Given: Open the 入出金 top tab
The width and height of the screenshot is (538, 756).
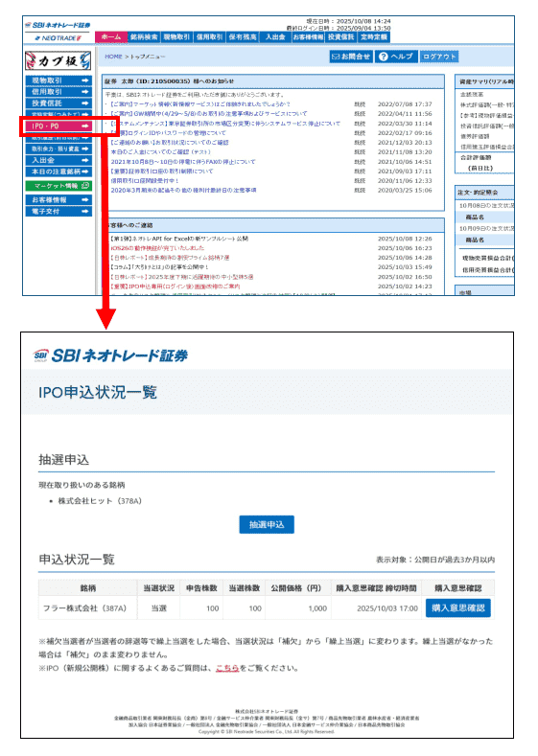Looking at the screenshot, I should (275, 37).
